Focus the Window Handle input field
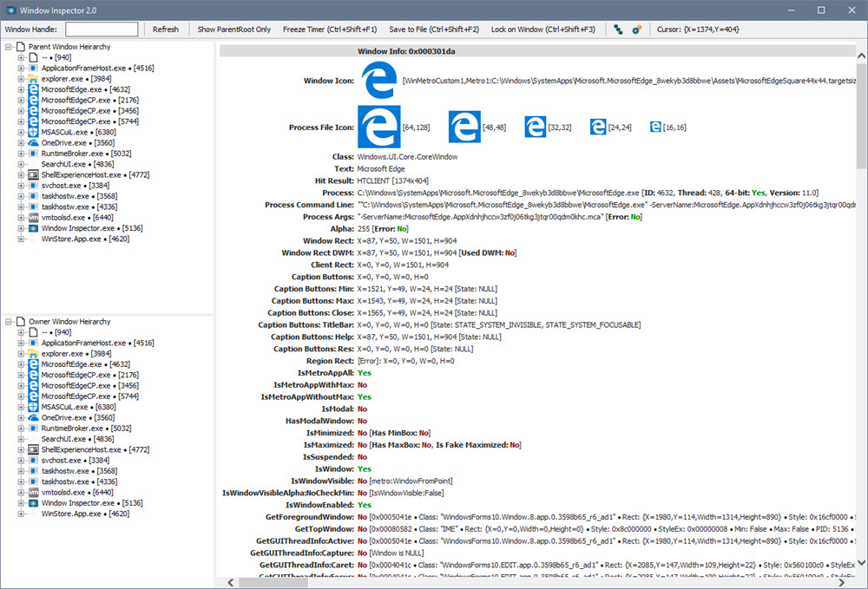This screenshot has height=589, width=868. pos(102,29)
